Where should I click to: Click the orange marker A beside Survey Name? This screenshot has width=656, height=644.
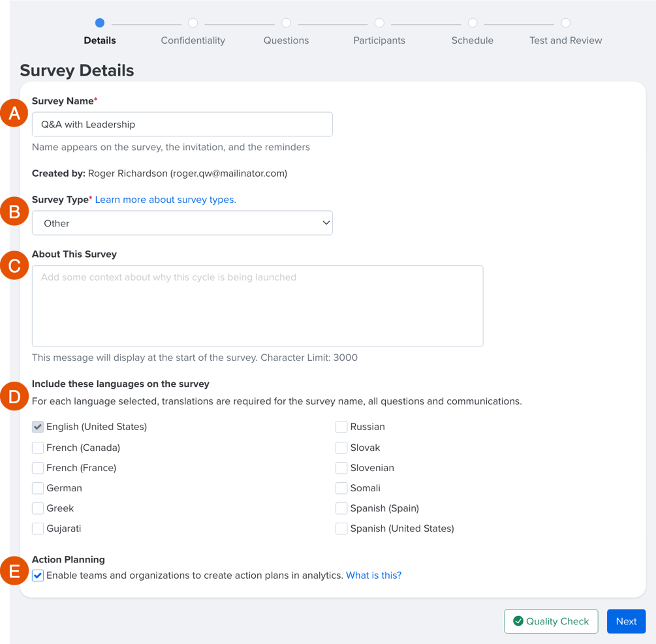click(x=14, y=113)
